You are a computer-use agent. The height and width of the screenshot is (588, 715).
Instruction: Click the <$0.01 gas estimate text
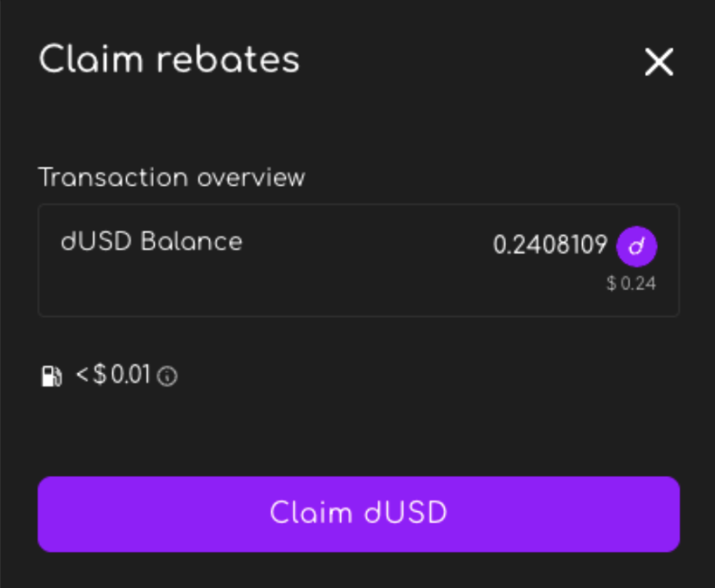pyautogui.click(x=114, y=376)
